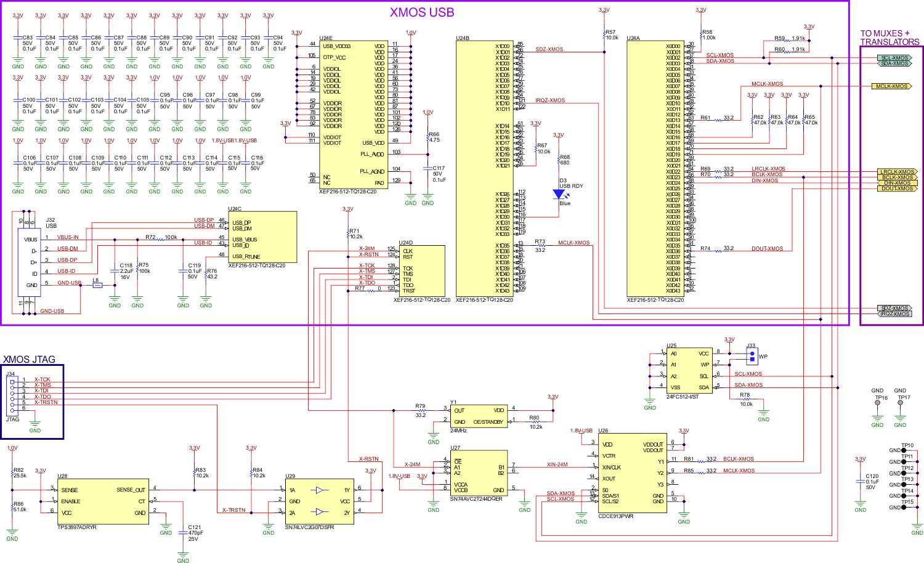The width and height of the screenshot is (924, 563).
Task: Select the OE/STANDBY pin label on Y1
Action: tap(488, 422)
